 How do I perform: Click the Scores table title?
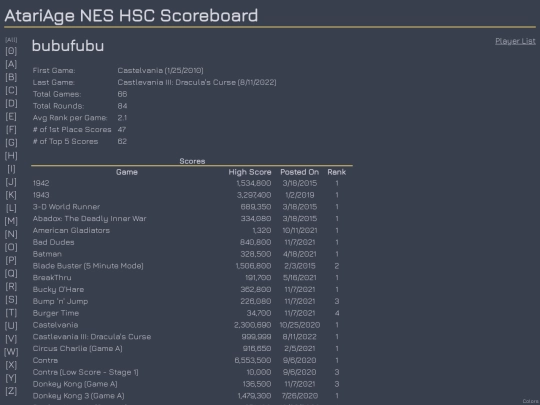coord(192,161)
